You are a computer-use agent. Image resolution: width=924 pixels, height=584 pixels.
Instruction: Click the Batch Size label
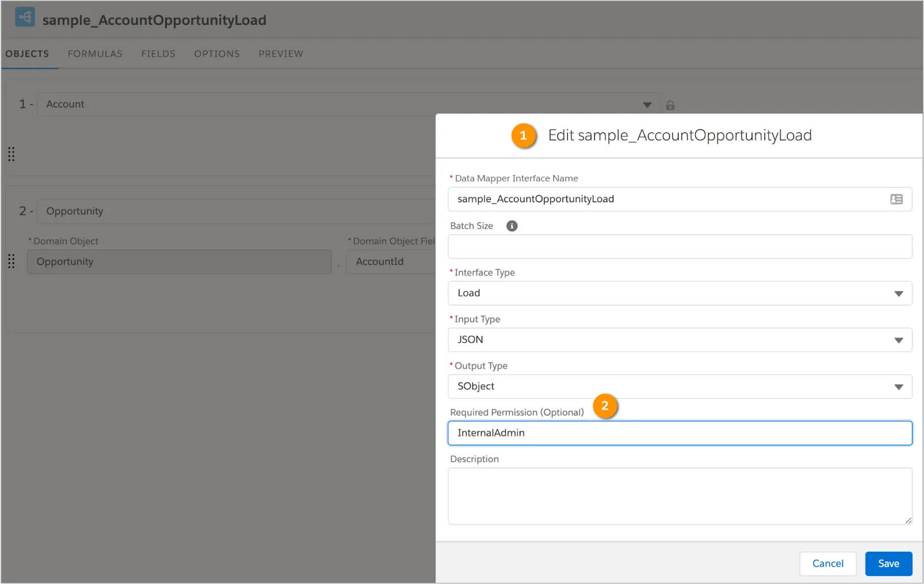coord(471,226)
